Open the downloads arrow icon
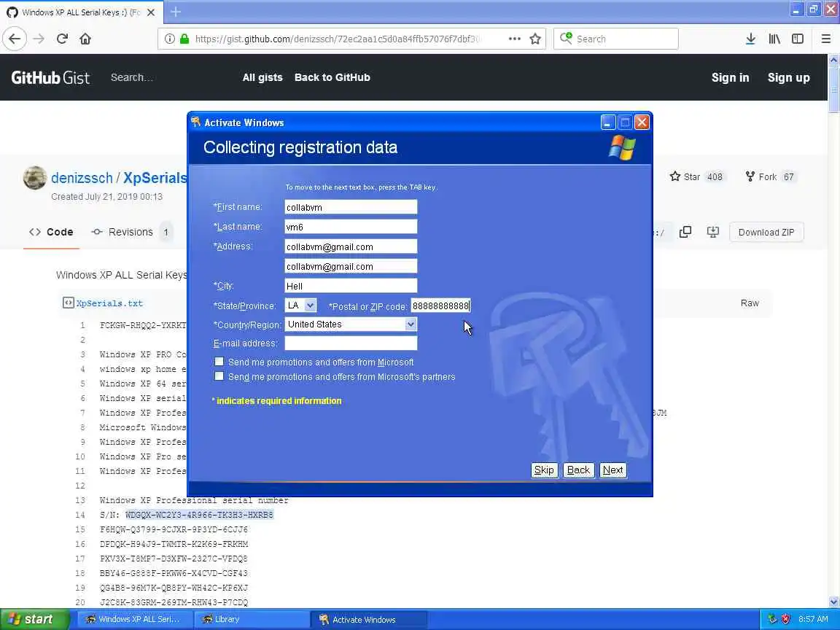The image size is (840, 630). tap(750, 39)
